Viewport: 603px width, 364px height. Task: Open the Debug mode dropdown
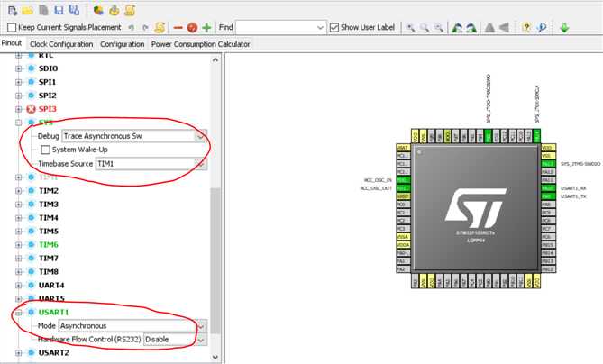coord(200,136)
